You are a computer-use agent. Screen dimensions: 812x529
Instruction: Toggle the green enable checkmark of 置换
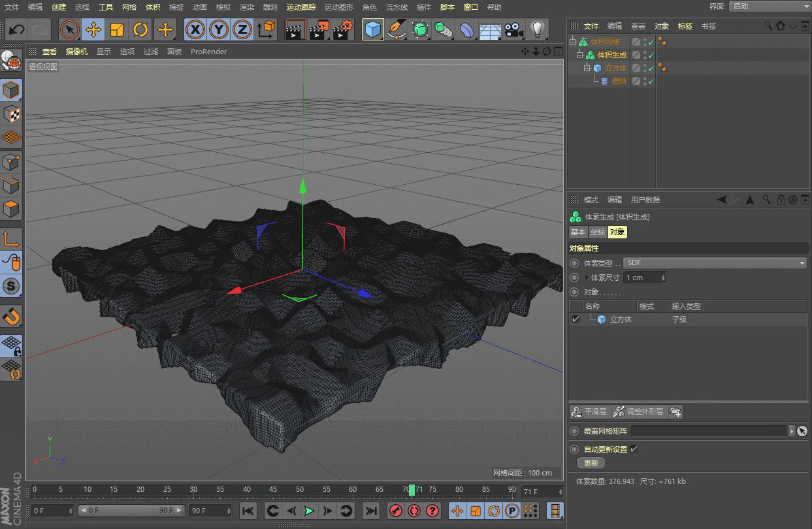[649, 81]
